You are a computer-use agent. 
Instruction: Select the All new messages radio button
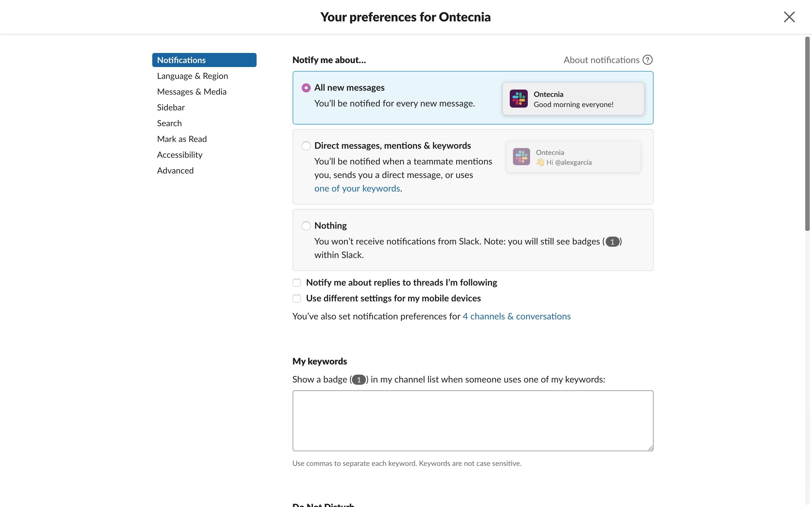306,88
